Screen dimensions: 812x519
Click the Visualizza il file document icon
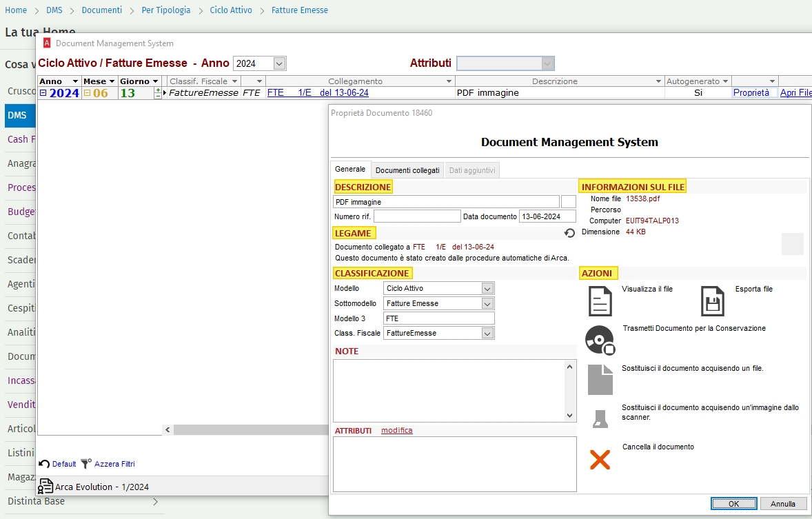pos(600,301)
